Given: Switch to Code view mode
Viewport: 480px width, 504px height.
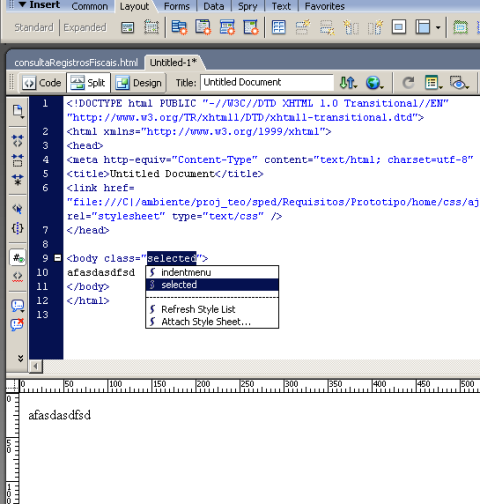Looking at the screenshot, I should [x=41, y=82].
